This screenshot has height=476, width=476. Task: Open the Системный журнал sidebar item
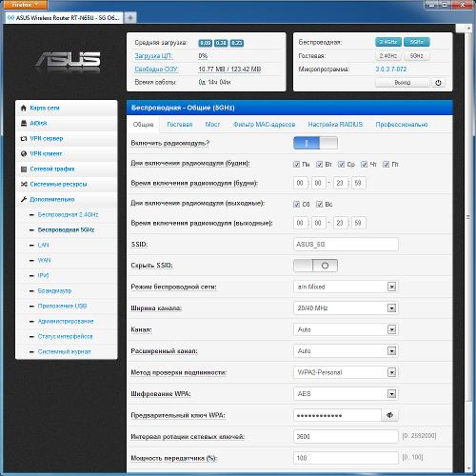tap(64, 351)
